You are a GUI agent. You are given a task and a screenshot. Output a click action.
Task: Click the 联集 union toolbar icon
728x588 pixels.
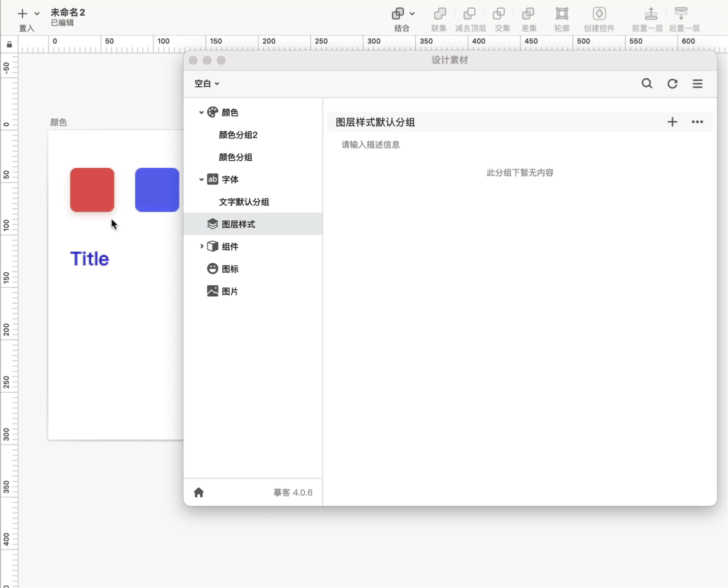(439, 14)
